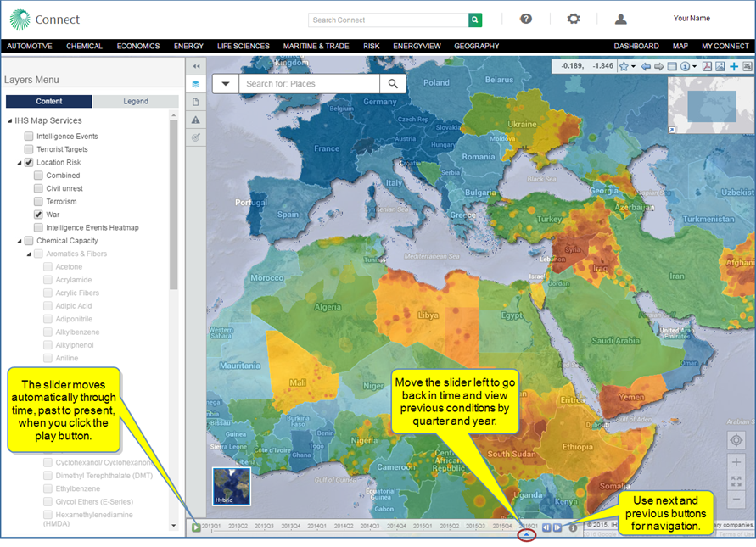
Task: Export map as image
Action: [x=720, y=66]
